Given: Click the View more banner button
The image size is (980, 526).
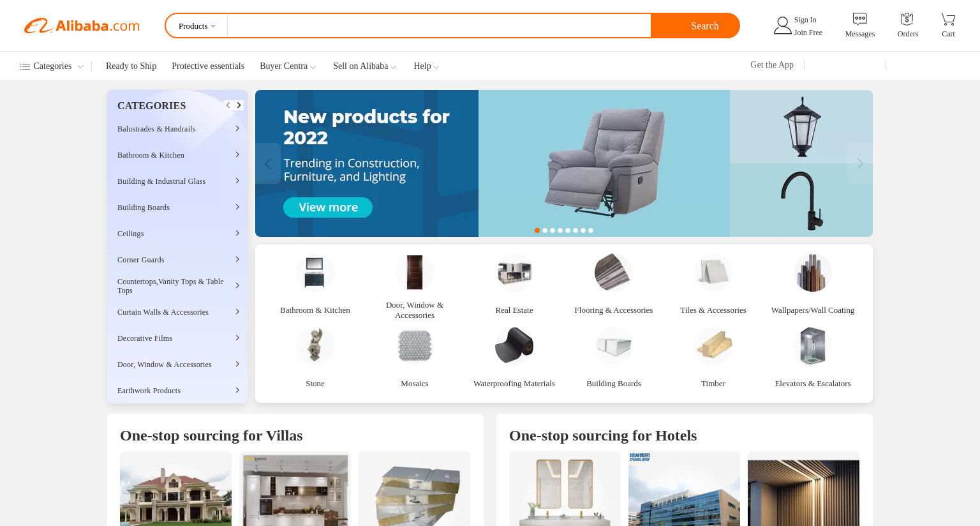Looking at the screenshot, I should tap(328, 207).
